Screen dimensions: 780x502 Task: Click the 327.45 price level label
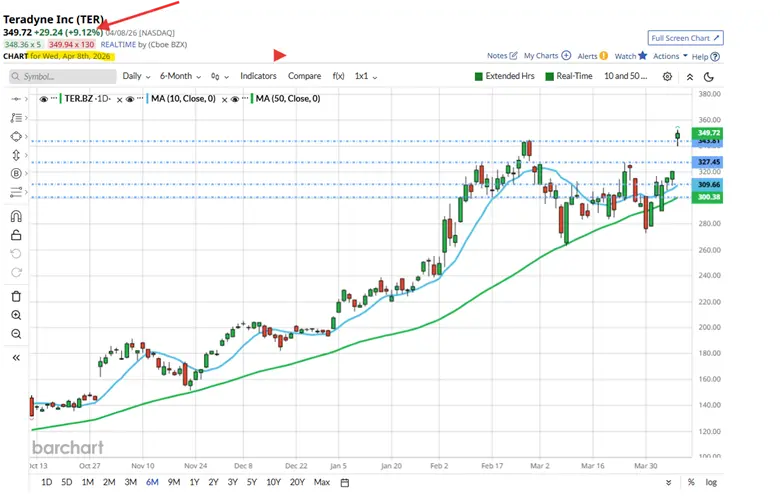(x=708, y=162)
